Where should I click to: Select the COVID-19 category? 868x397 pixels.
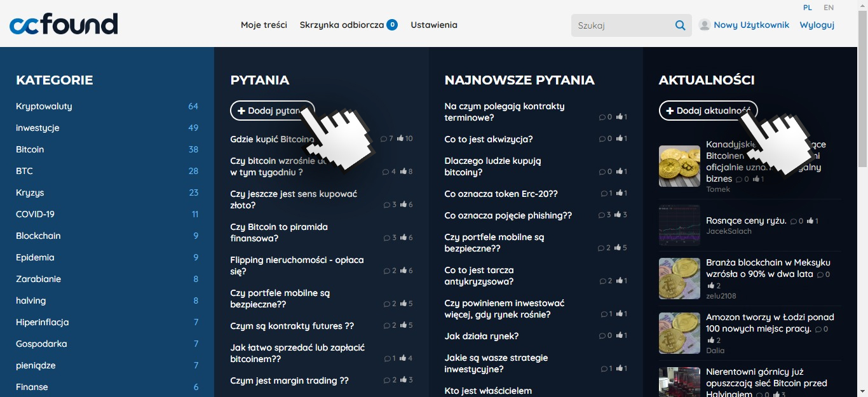pyautogui.click(x=35, y=214)
